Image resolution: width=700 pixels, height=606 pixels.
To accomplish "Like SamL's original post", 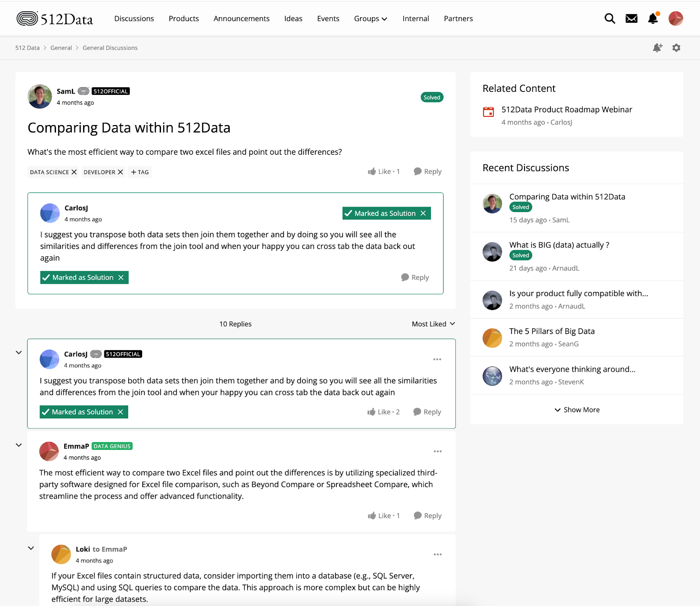I will click(384, 171).
